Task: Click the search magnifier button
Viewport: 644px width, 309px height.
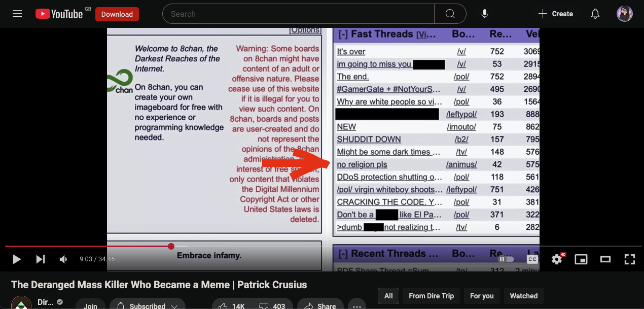Action: point(450,14)
